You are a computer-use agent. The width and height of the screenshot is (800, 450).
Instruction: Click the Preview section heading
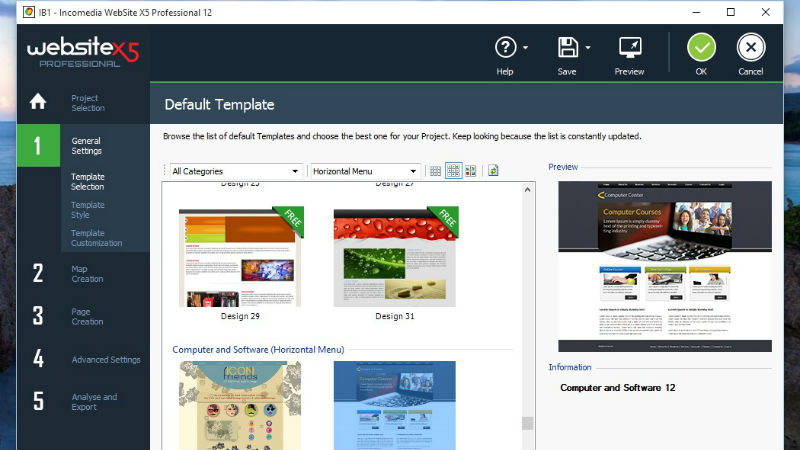[563, 167]
